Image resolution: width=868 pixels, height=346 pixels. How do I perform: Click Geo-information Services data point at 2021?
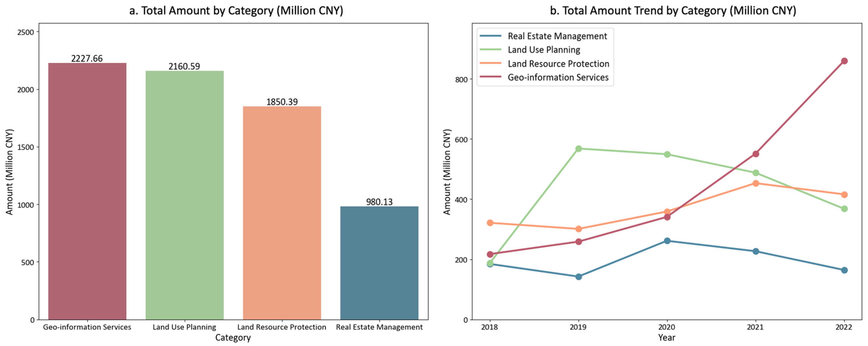tap(756, 154)
